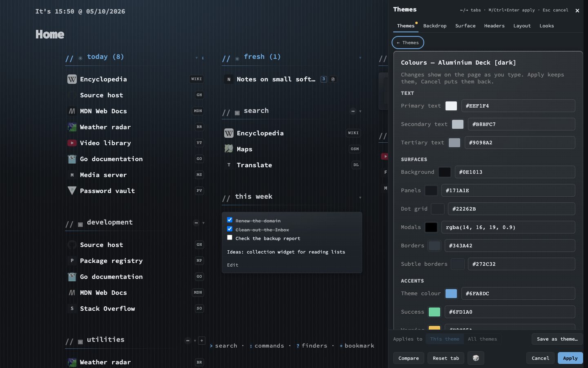Viewport: 588px width, 368px height.
Task: Select This theme in Applies to
Action: 444,339
